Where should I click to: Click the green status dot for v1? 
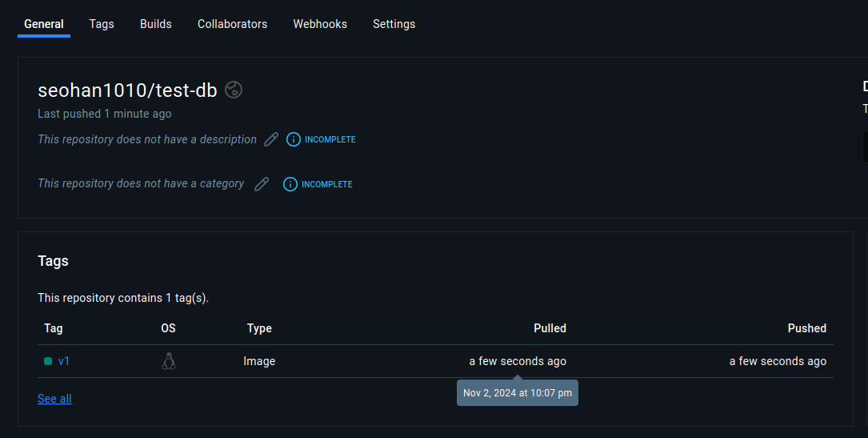[48, 361]
